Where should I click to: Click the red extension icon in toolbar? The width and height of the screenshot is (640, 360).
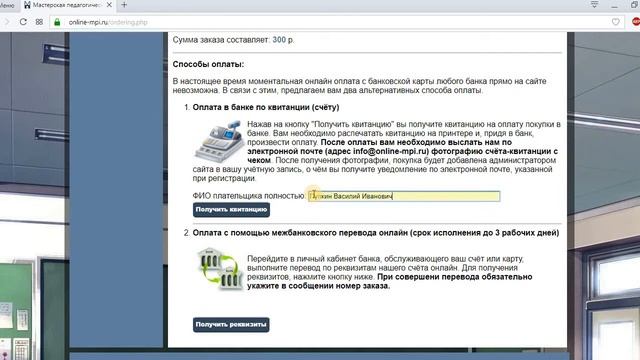[x=636, y=22]
